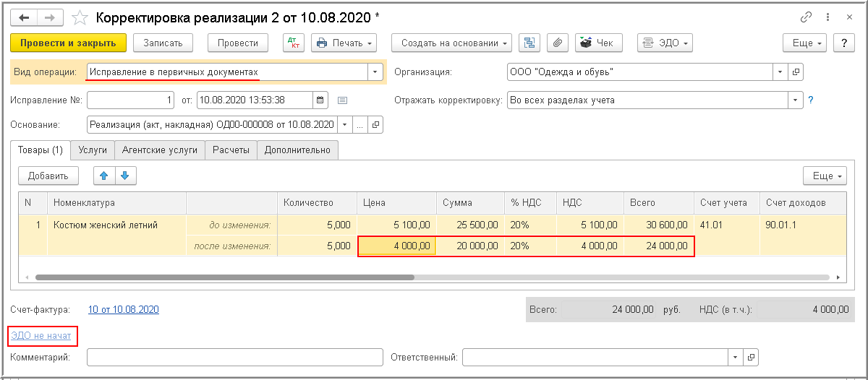Screen dimensions: 868x380
Task: Open top Еще menu
Action: (x=804, y=43)
